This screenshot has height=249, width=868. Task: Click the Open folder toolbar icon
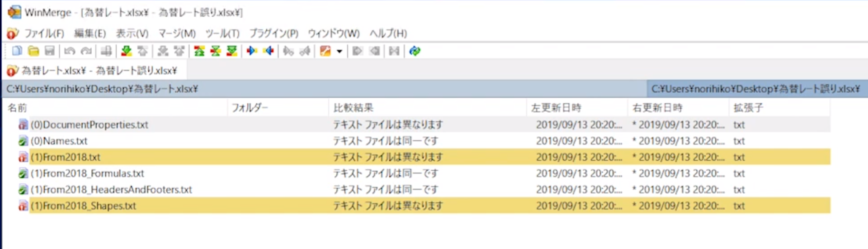[33, 51]
